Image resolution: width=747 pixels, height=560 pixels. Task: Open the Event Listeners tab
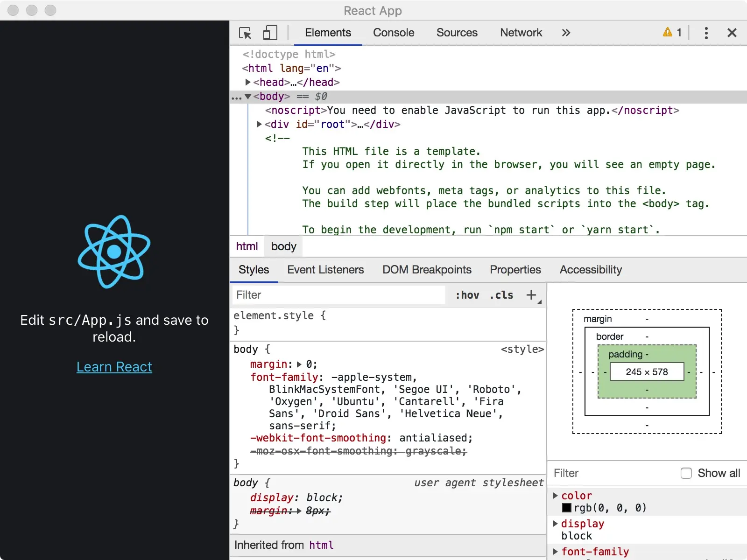325,270
